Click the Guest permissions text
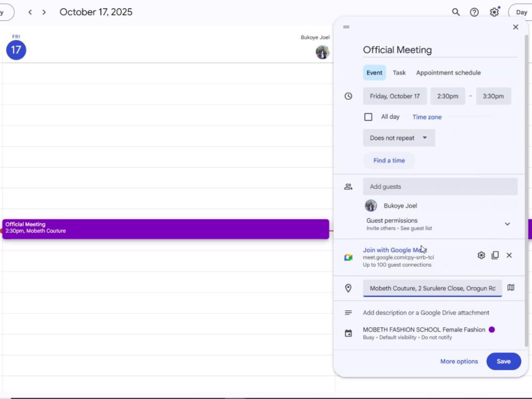 392,220
